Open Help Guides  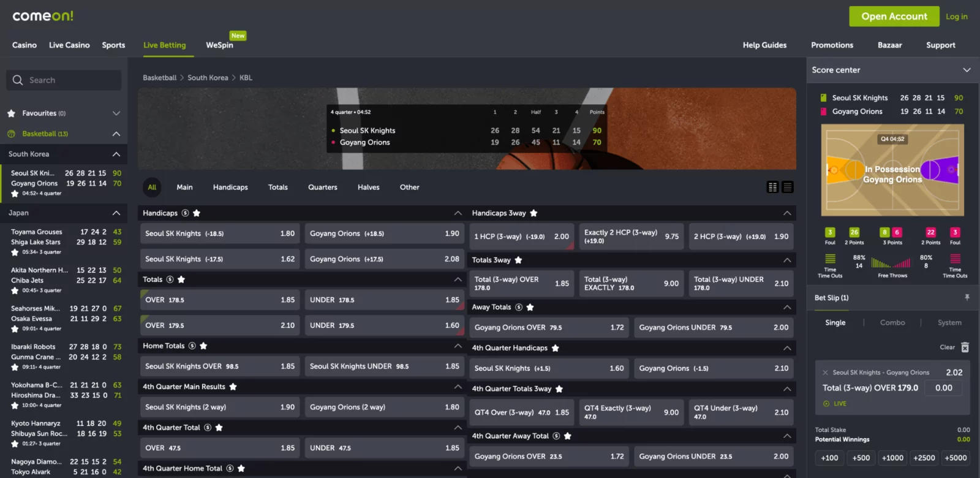[x=764, y=45]
